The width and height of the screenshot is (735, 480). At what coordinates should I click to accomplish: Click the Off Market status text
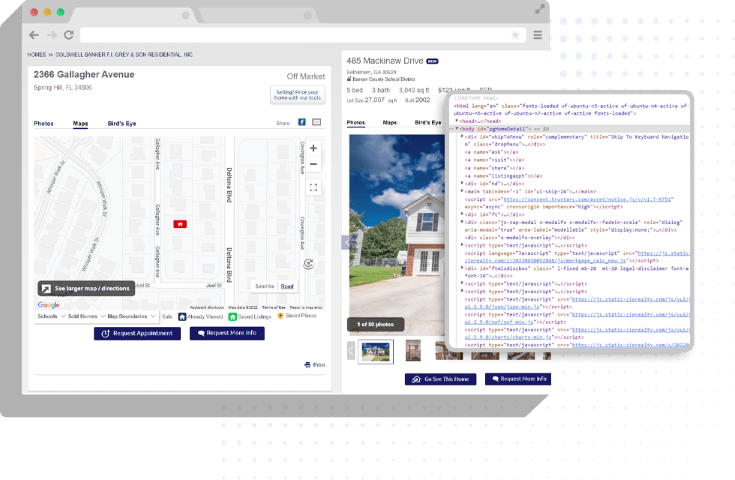point(306,76)
